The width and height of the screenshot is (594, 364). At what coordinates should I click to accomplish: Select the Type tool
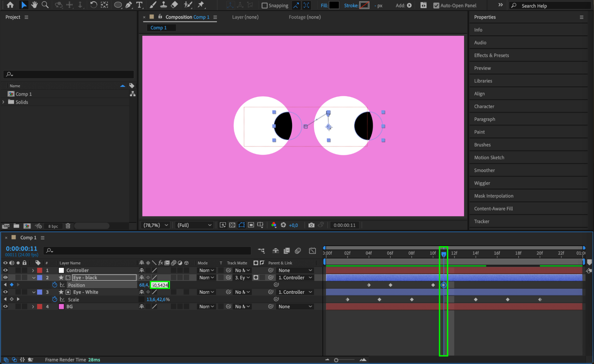click(x=139, y=5)
